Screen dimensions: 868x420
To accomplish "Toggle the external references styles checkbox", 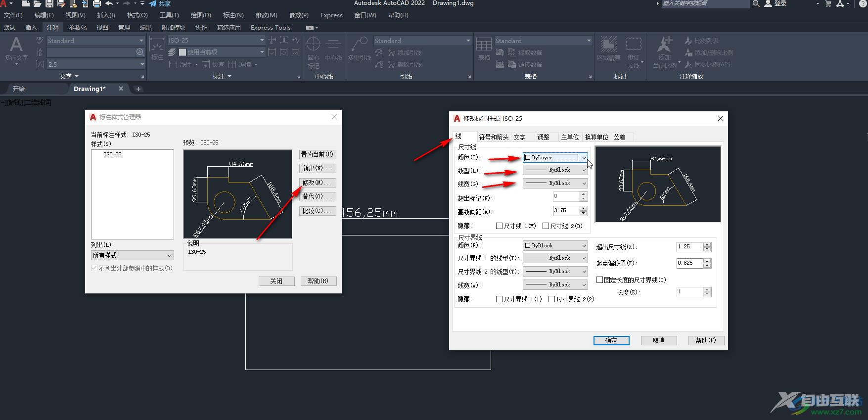I will point(94,268).
